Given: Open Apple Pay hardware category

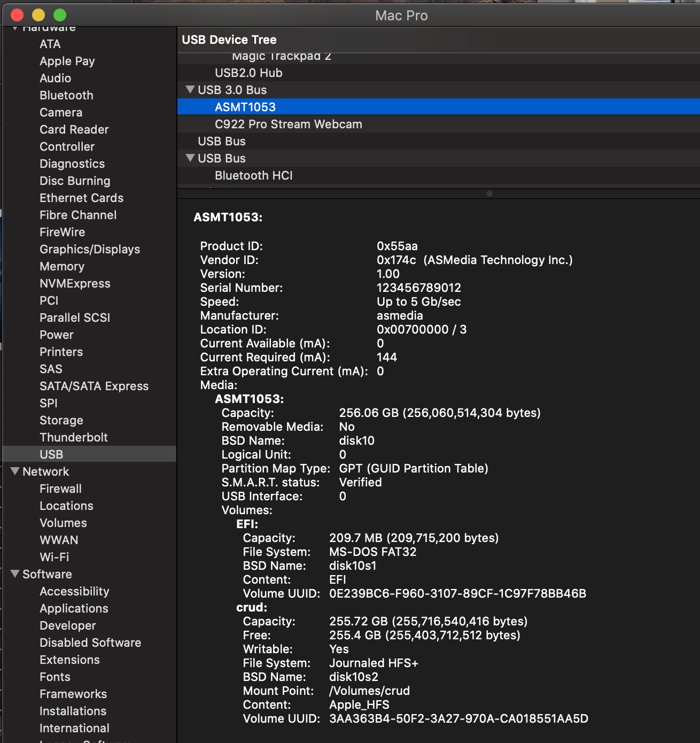Looking at the screenshot, I should pyautogui.click(x=67, y=61).
